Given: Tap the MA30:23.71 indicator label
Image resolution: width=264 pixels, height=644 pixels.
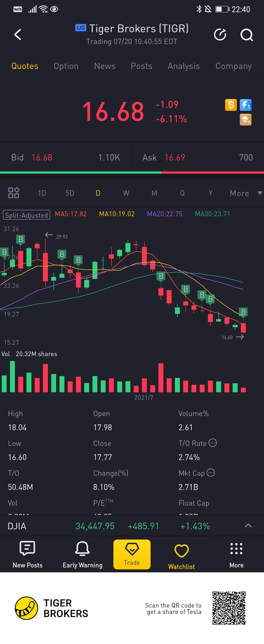Looking at the screenshot, I should click(x=212, y=214).
